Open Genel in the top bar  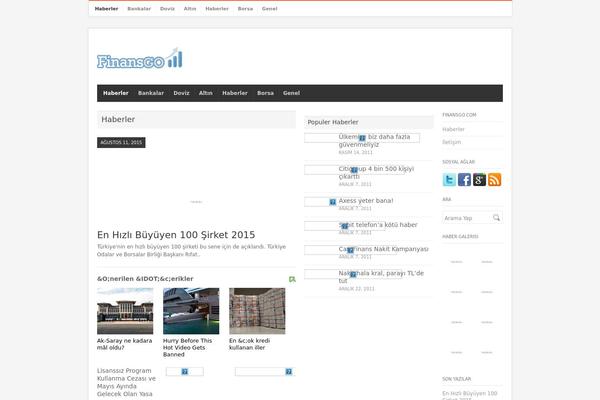[269, 8]
